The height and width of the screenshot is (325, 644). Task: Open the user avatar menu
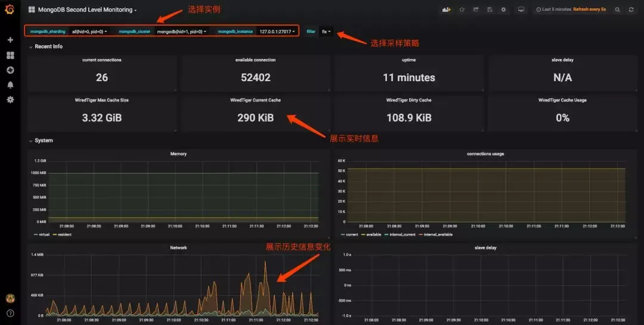click(x=10, y=298)
